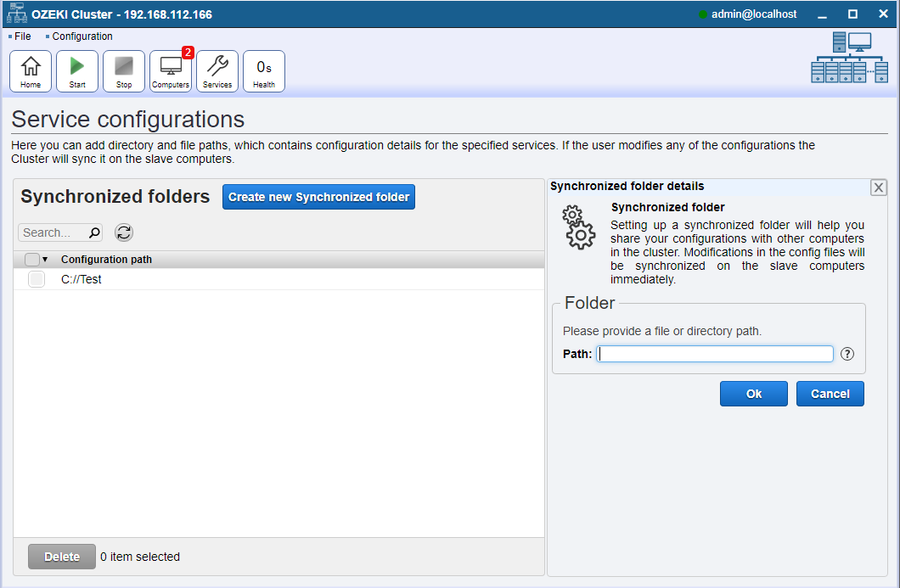Close the Synchronized folder details panel
The width and height of the screenshot is (900, 588).
click(878, 188)
